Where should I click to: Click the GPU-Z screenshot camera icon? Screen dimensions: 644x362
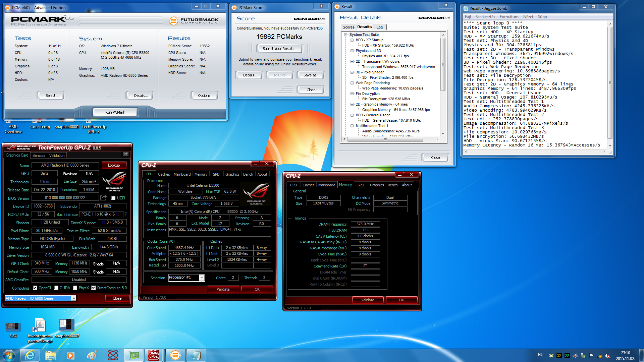click(126, 154)
